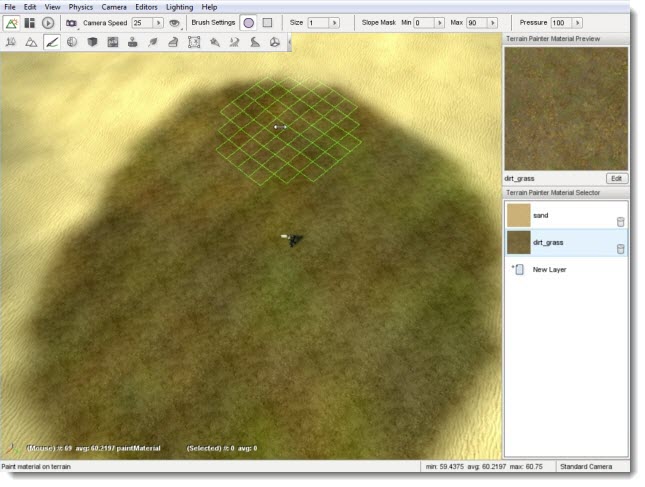Click the camera type icon

pyautogui.click(x=71, y=22)
